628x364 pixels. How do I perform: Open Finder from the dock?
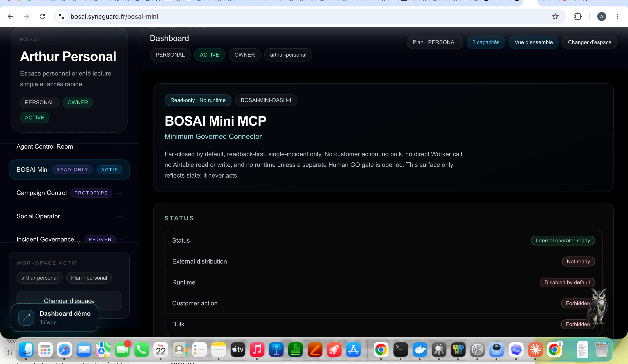coord(26,350)
